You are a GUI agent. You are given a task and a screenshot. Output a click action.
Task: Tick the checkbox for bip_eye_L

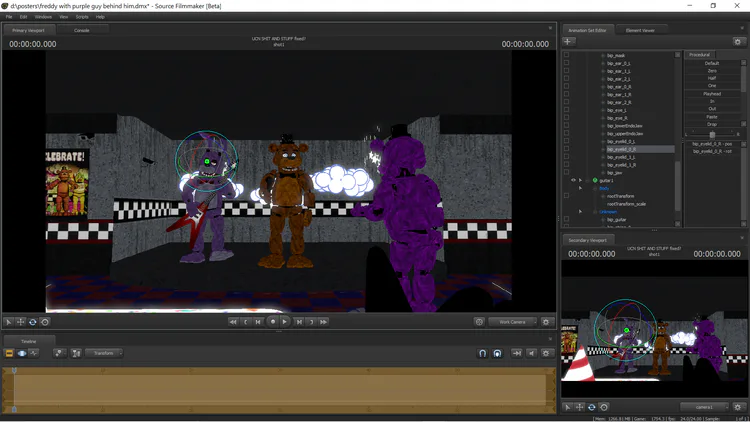click(566, 110)
